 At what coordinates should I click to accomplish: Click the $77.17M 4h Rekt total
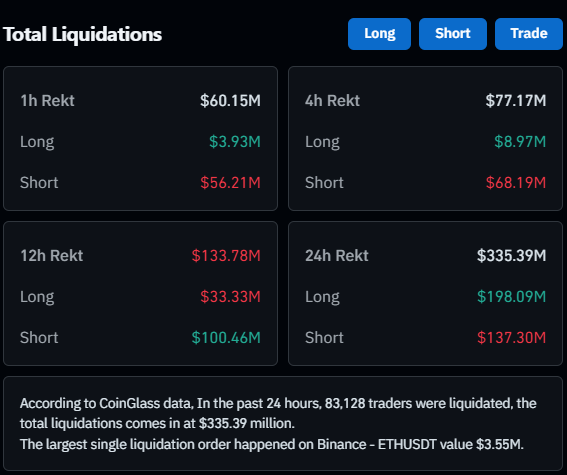click(x=516, y=100)
